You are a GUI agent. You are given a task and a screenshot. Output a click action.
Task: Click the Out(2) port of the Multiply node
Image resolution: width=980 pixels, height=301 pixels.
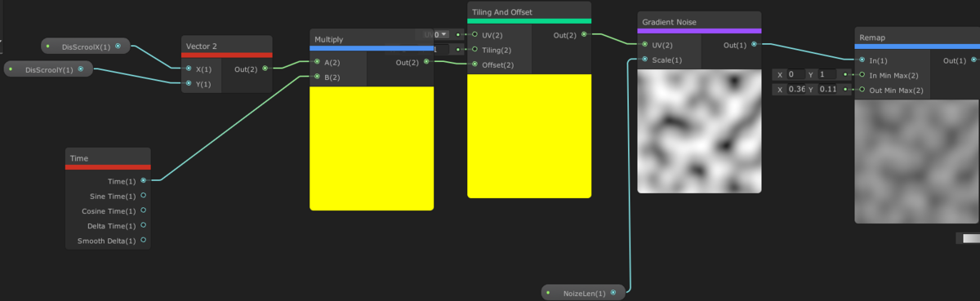pyautogui.click(x=426, y=62)
